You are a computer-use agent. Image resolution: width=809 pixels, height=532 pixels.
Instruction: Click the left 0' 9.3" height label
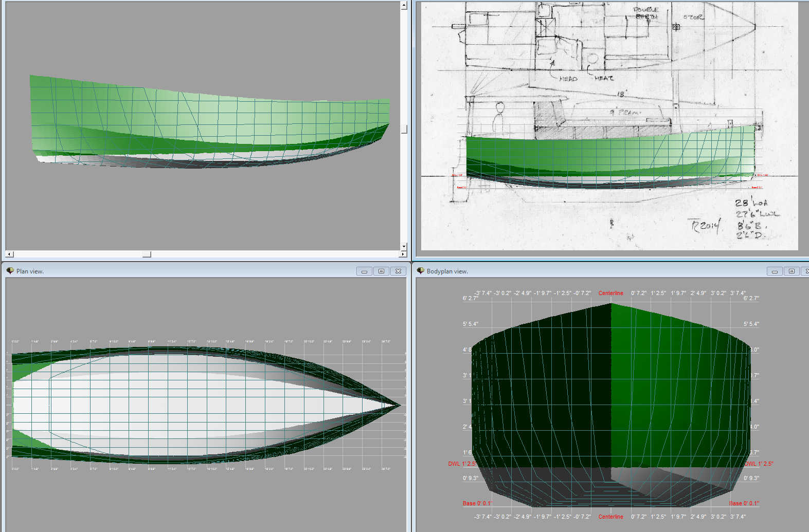470,478
